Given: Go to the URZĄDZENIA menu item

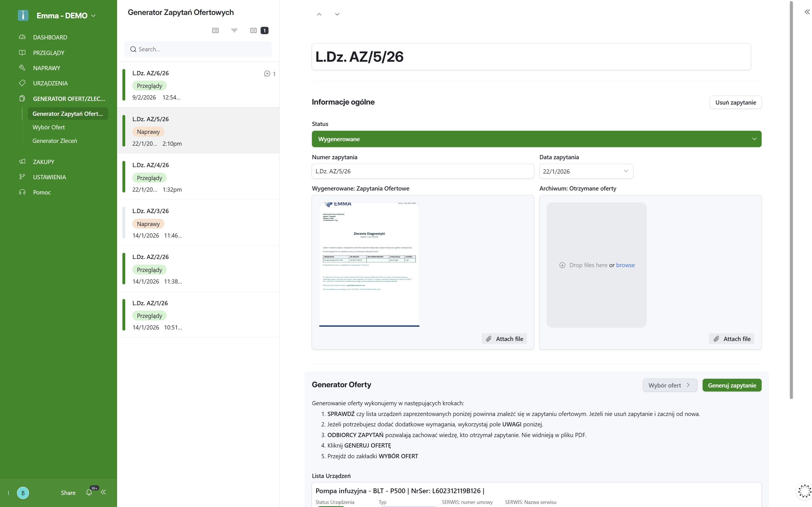Looking at the screenshot, I should coord(50,83).
